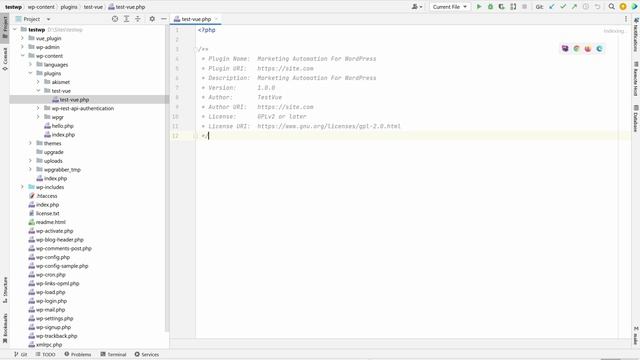Viewport: 640px width, 360px height.
Task: Open Project panel gear options
Action: (x=152, y=19)
